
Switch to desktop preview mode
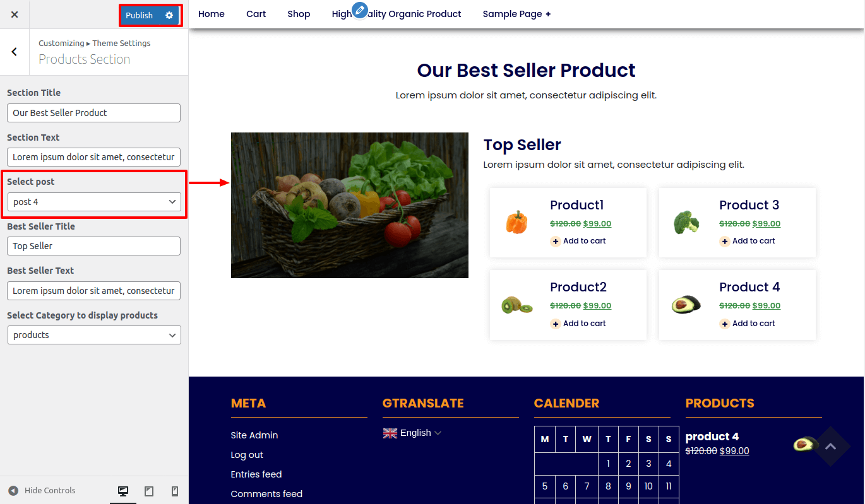click(x=123, y=491)
